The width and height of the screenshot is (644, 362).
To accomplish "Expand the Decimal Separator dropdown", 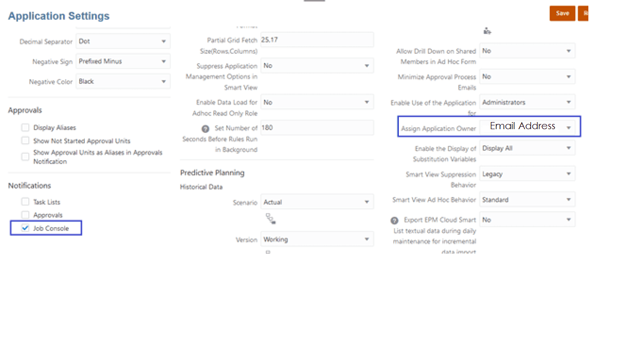I will 163,41.
